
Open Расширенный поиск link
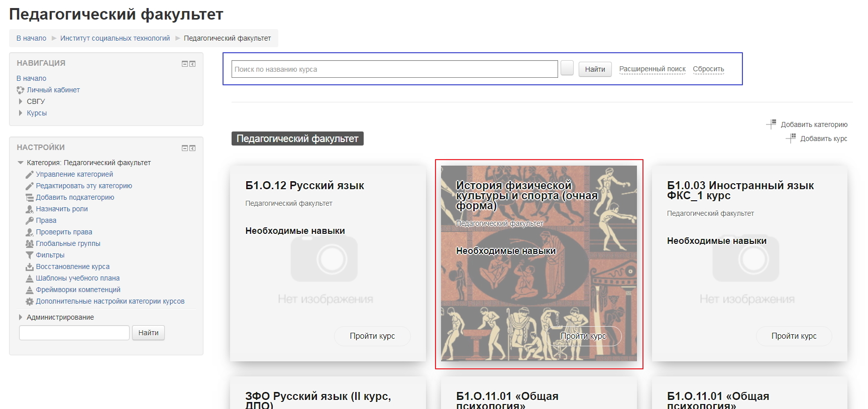(x=653, y=69)
